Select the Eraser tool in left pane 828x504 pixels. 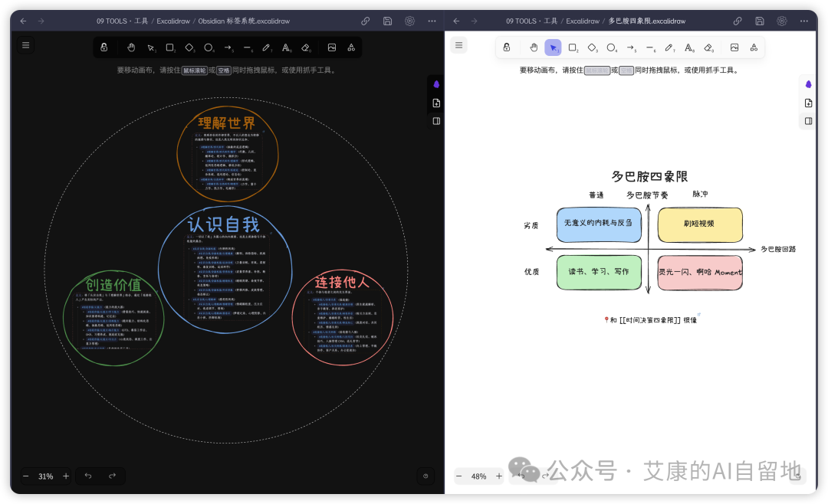pyautogui.click(x=305, y=47)
